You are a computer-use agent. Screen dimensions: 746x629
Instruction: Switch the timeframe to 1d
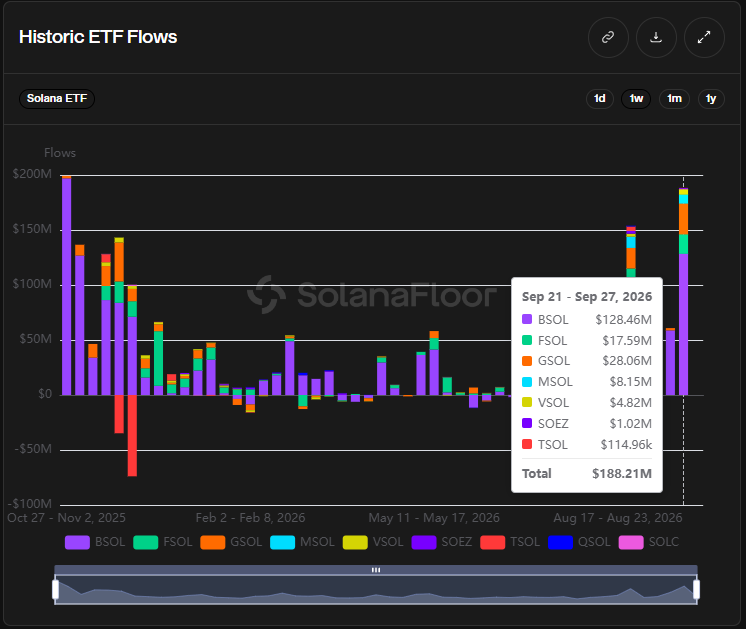[x=599, y=98]
